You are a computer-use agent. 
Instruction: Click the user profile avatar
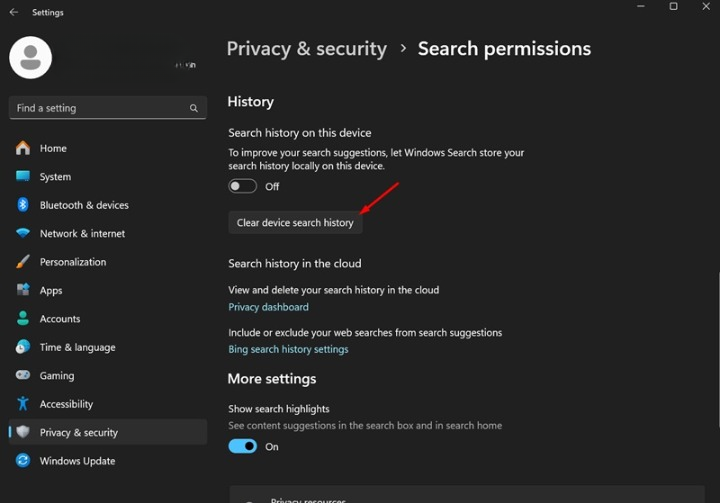point(30,57)
